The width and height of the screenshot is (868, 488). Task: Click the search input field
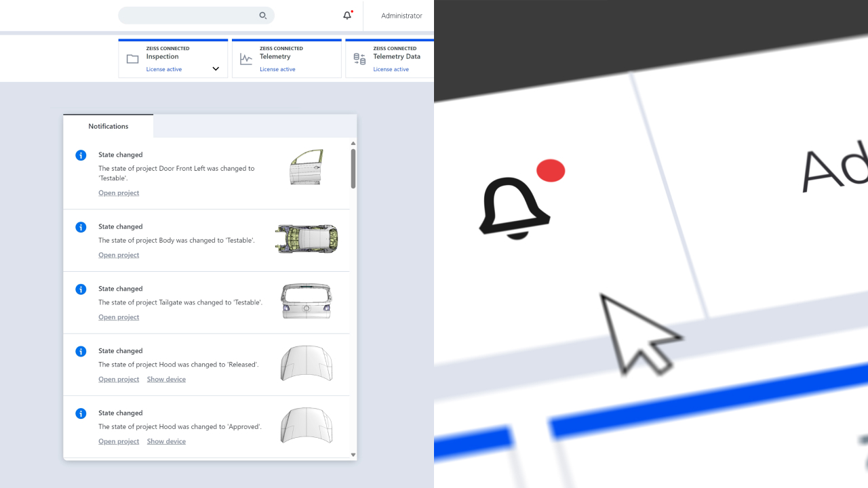pos(189,16)
